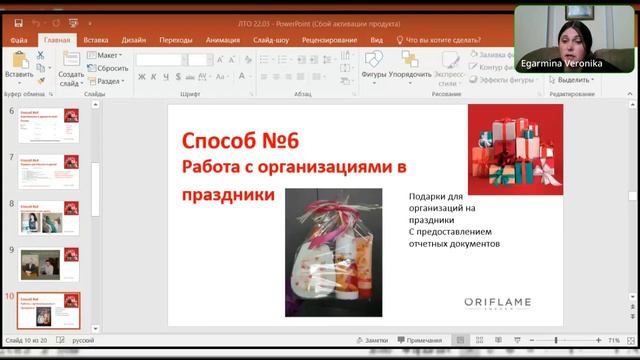The width and height of the screenshot is (640, 360).
Task: Click zoom slider handle in status bar
Action: (556, 340)
